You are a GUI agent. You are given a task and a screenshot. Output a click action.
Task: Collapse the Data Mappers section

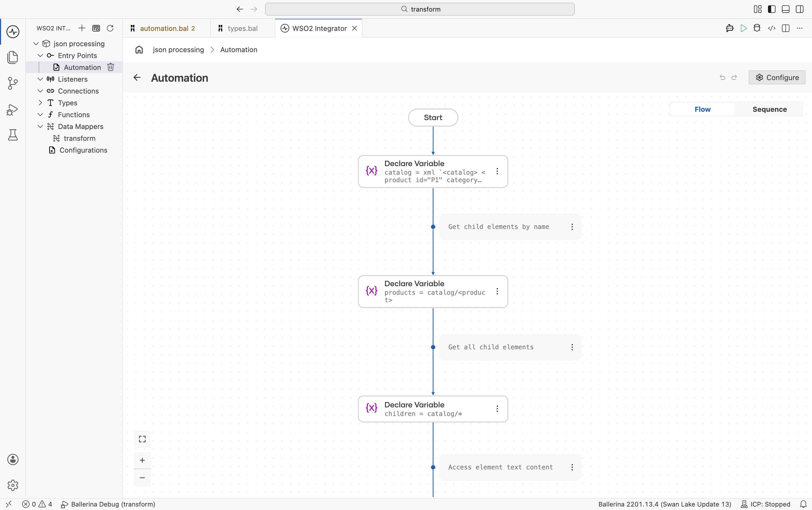pos(40,127)
